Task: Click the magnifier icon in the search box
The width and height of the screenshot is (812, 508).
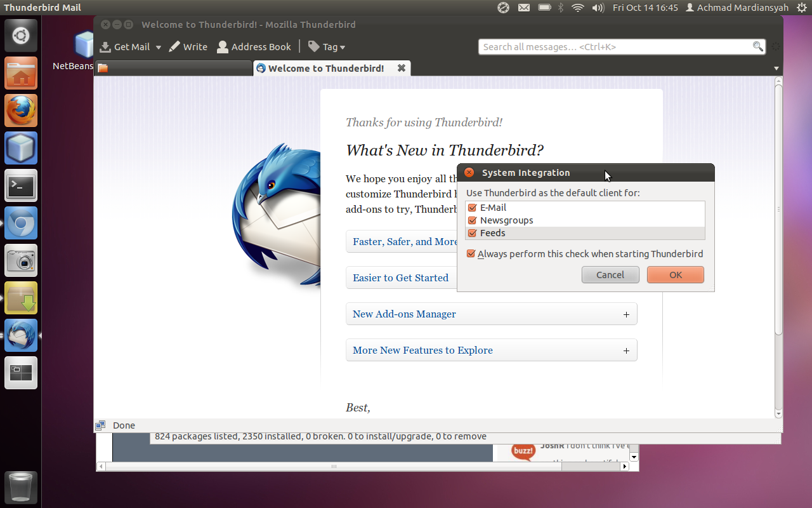Action: pyautogui.click(x=757, y=46)
